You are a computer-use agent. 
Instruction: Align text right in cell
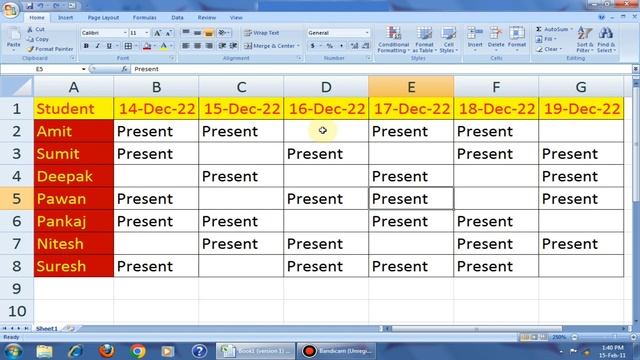click(x=209, y=46)
